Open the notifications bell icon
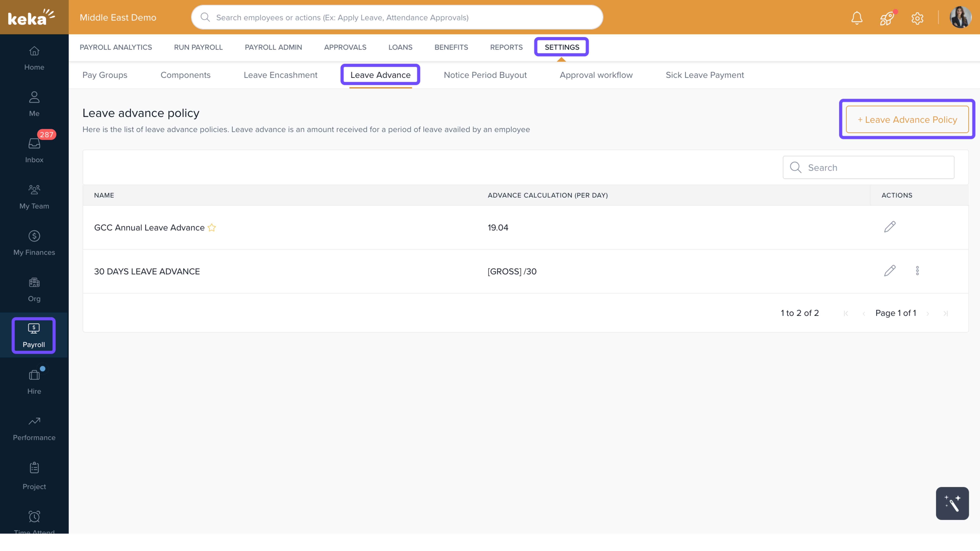980x551 pixels. [x=856, y=18]
